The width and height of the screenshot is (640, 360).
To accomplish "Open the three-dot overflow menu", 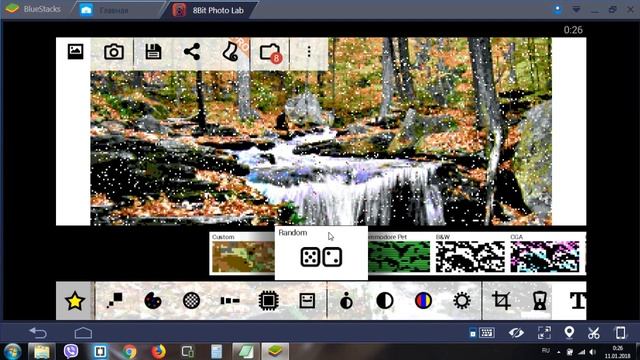I will point(309,51).
